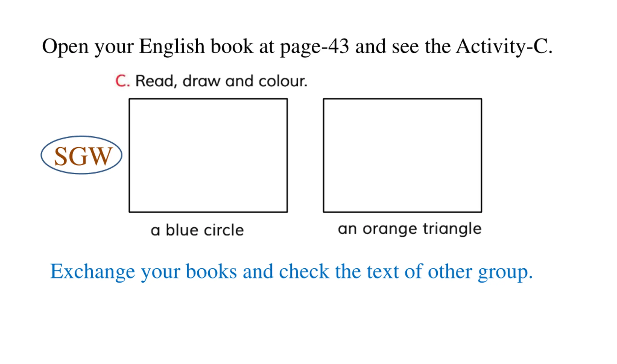This screenshot has height=364, width=617.
Task: Click the word 'page-43' in heading
Action: tap(315, 47)
